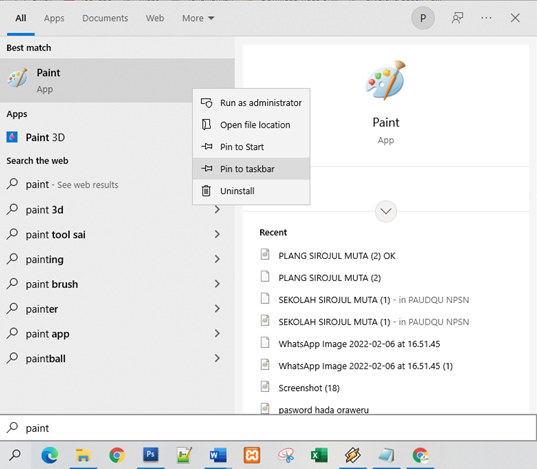Open WhatsApp Image 2022-02-06 at 16.51.45 (1)
The image size is (537, 469).
[x=365, y=366]
